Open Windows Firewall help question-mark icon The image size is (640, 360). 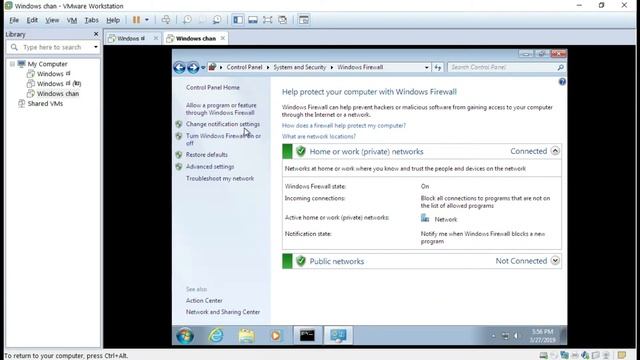point(562,82)
